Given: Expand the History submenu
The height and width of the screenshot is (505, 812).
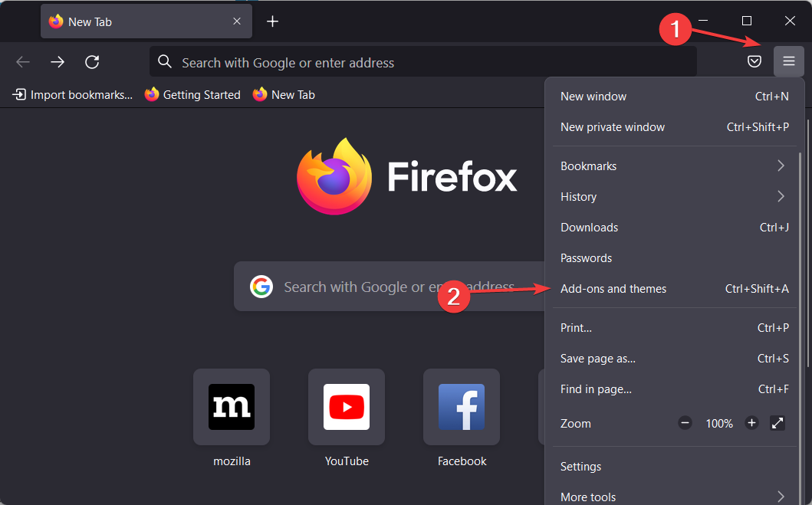Looking at the screenshot, I should (674, 197).
